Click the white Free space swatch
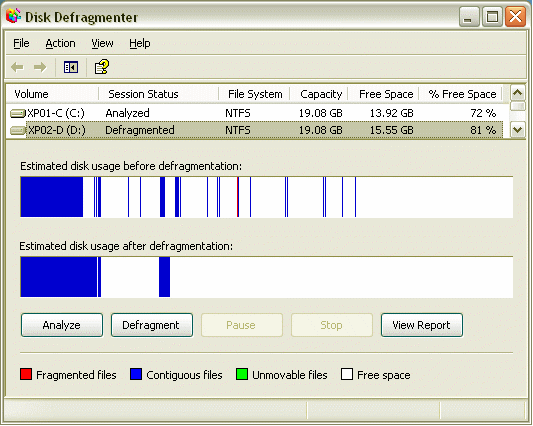 coord(347,374)
